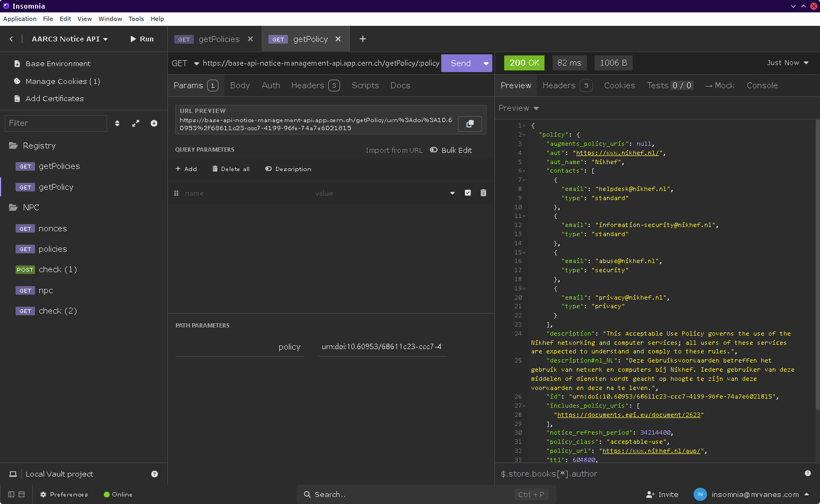Toggle the Description switch for parameters
This screenshot has height=504, width=820.
[268, 169]
